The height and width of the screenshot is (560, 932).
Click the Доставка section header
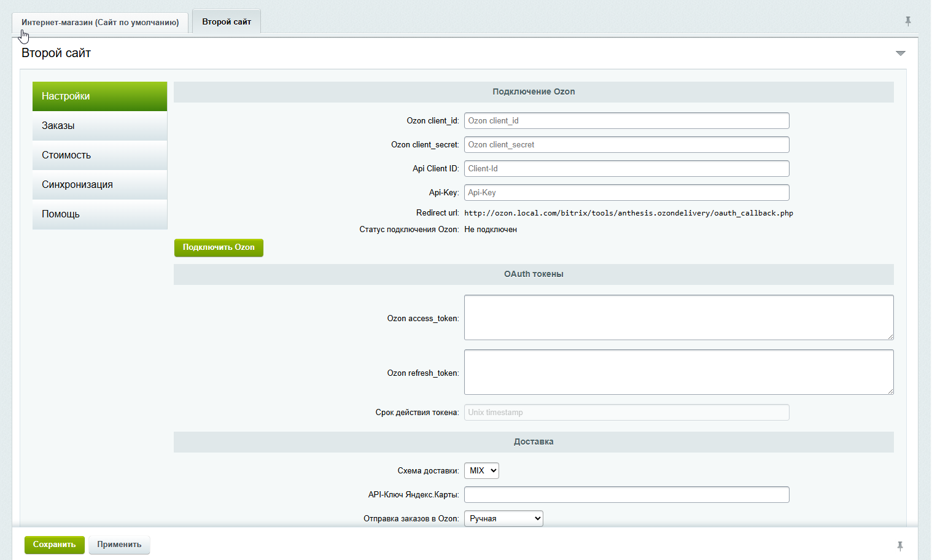coord(534,442)
